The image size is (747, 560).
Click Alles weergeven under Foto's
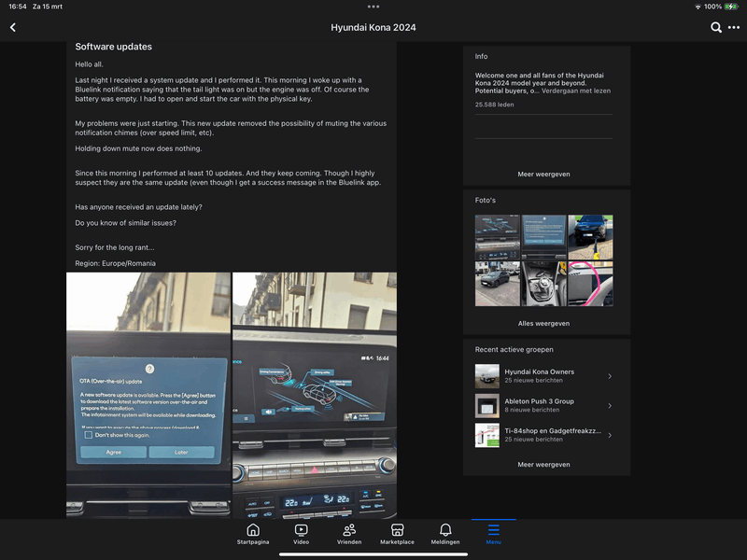click(x=543, y=324)
